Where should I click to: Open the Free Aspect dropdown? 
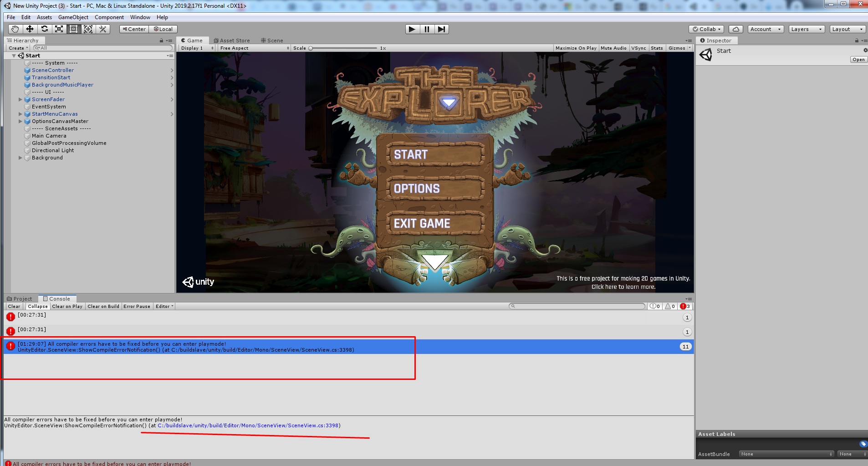tap(254, 48)
